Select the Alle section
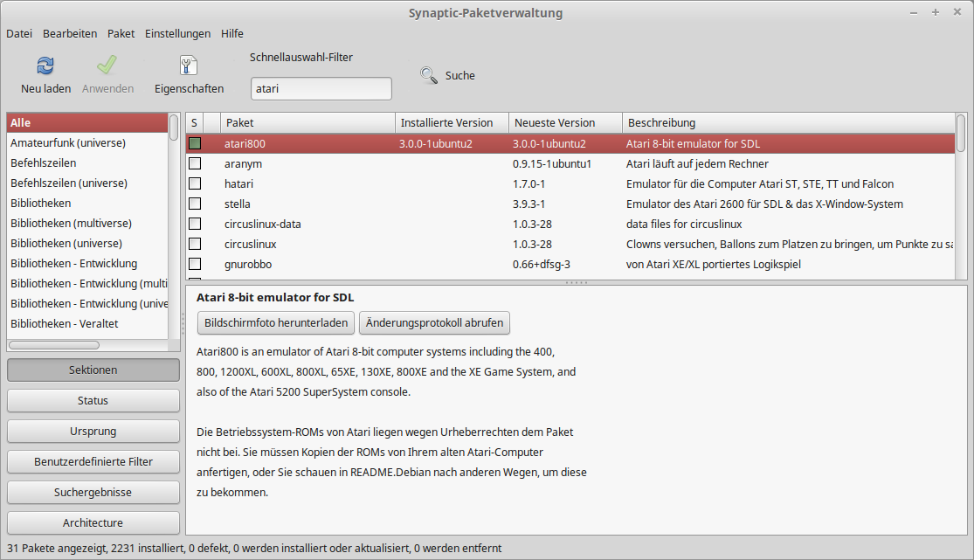 (x=87, y=123)
